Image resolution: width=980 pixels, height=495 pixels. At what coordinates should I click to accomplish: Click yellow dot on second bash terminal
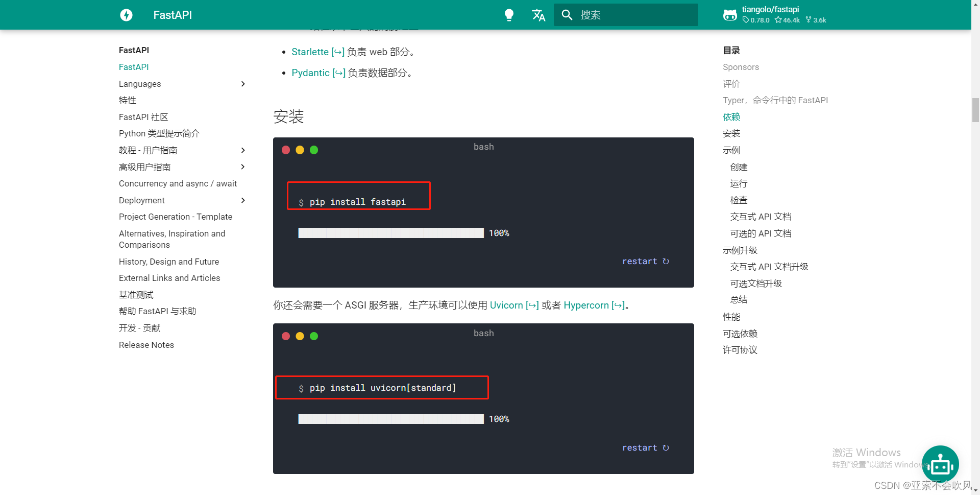coord(300,336)
